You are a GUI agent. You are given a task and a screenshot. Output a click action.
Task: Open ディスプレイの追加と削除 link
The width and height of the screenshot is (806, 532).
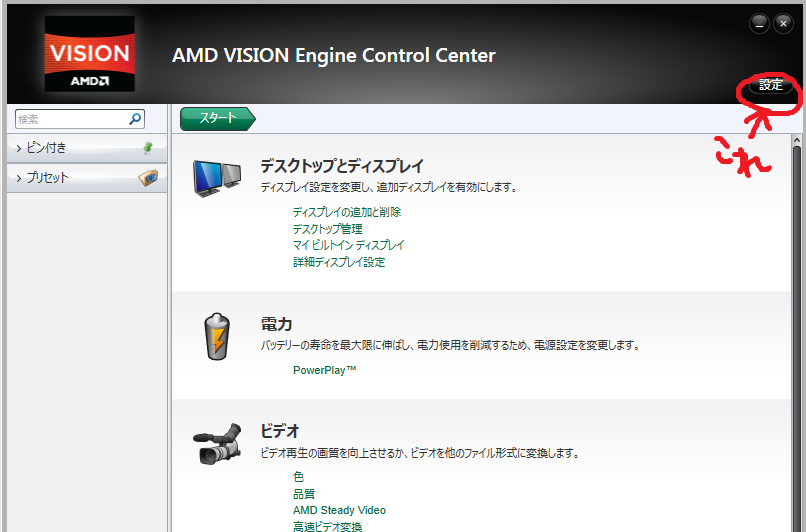(x=346, y=212)
